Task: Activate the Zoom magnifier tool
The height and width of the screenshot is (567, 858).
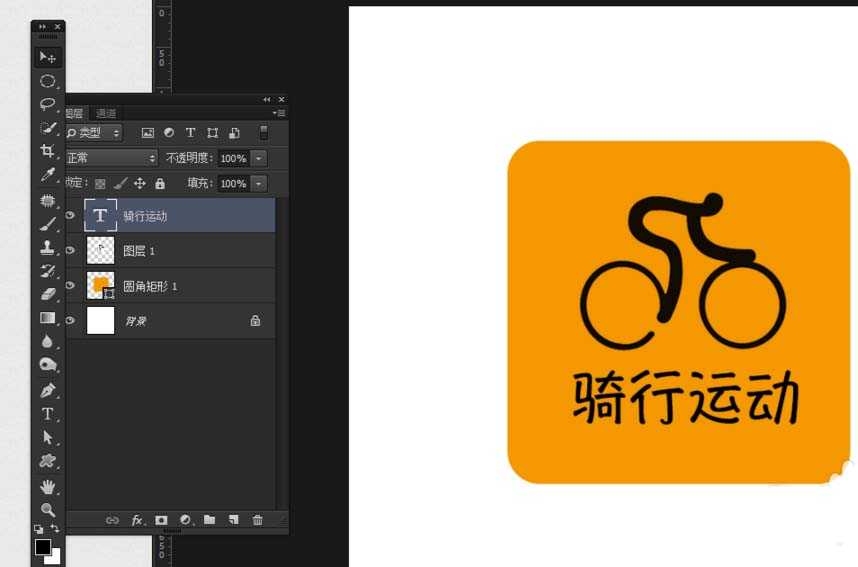Action: (47, 509)
